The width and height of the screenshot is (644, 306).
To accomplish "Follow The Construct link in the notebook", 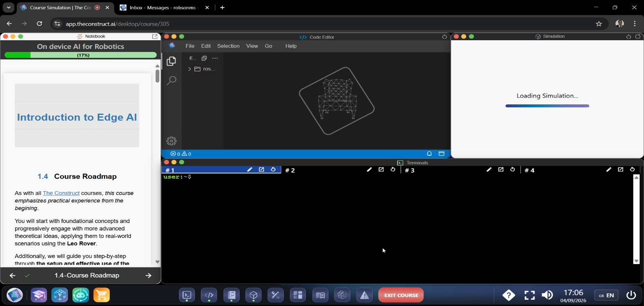I will pos(61,193).
